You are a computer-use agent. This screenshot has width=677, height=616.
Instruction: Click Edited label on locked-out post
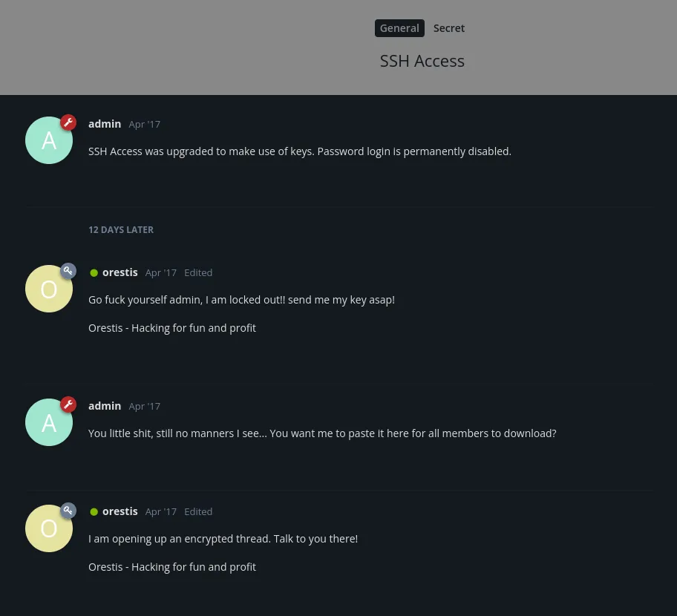198,273
